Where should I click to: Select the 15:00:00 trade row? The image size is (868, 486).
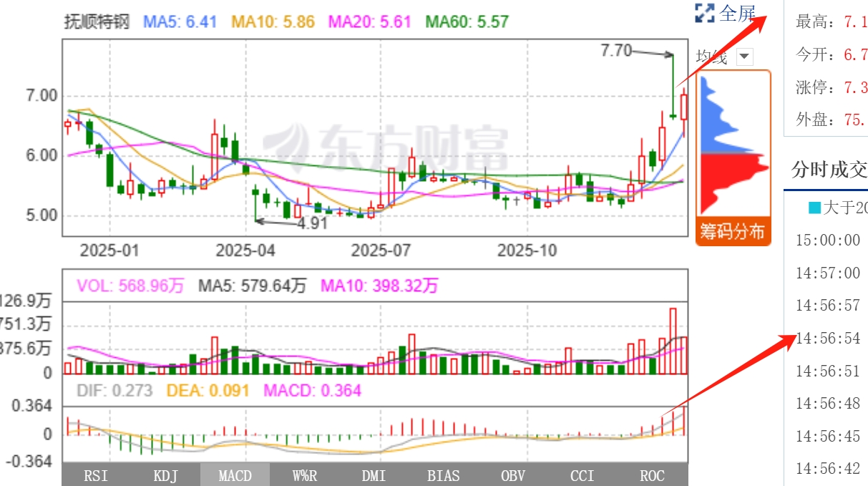[828, 240]
